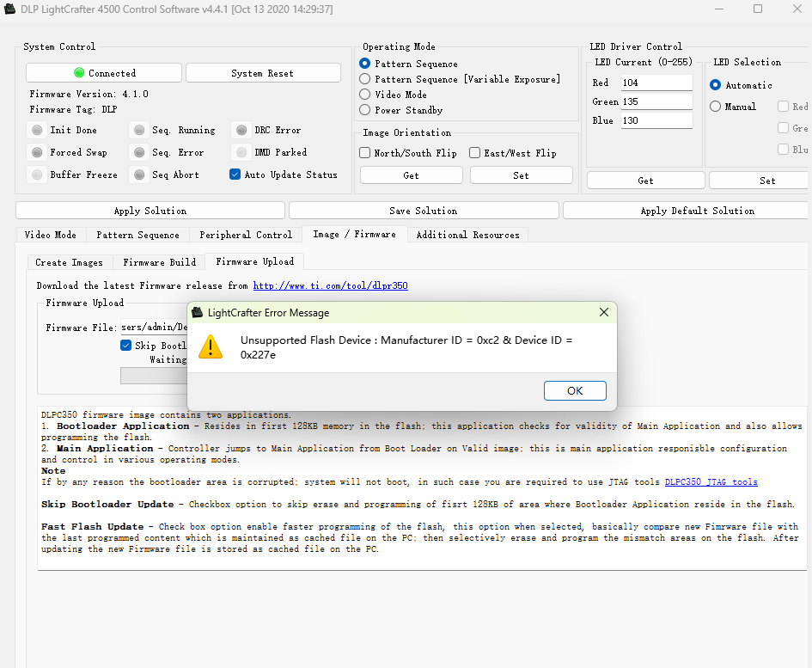
Task: Click the Firmware File path field
Action: tap(155, 327)
